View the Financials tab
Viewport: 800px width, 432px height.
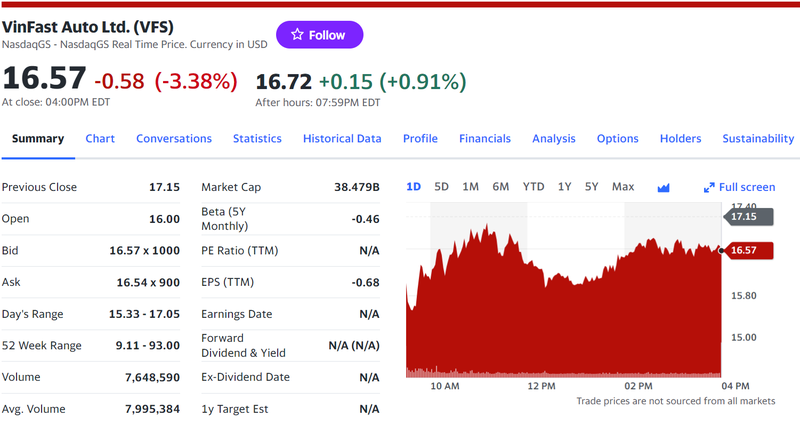(x=485, y=139)
